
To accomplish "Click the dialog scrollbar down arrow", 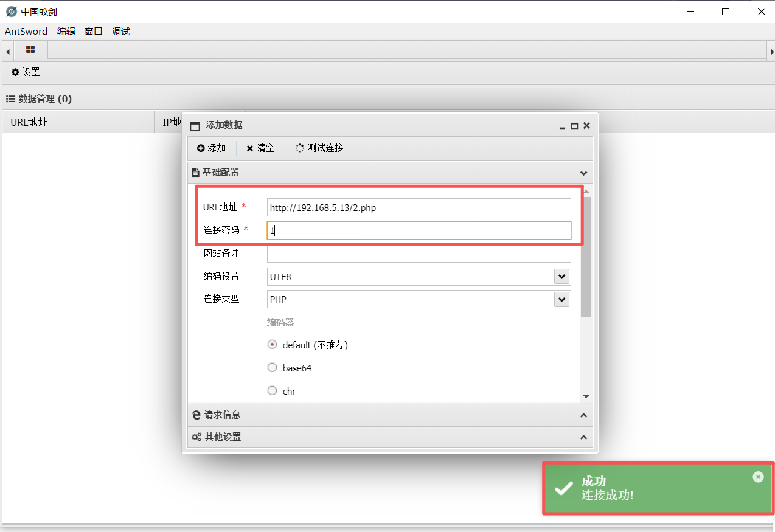I will point(586,396).
